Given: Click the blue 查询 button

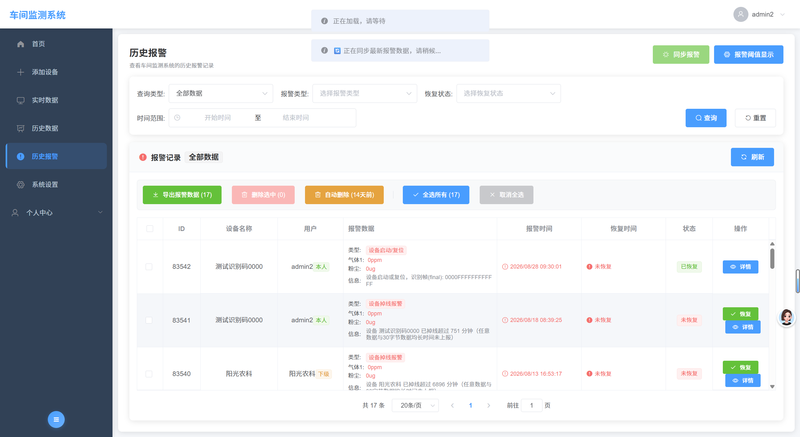Looking at the screenshot, I should (706, 118).
